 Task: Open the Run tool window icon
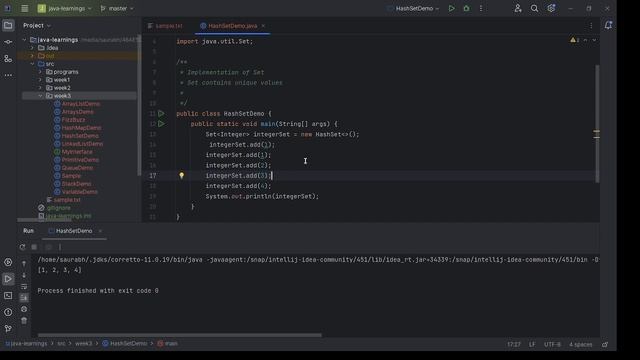(8, 279)
